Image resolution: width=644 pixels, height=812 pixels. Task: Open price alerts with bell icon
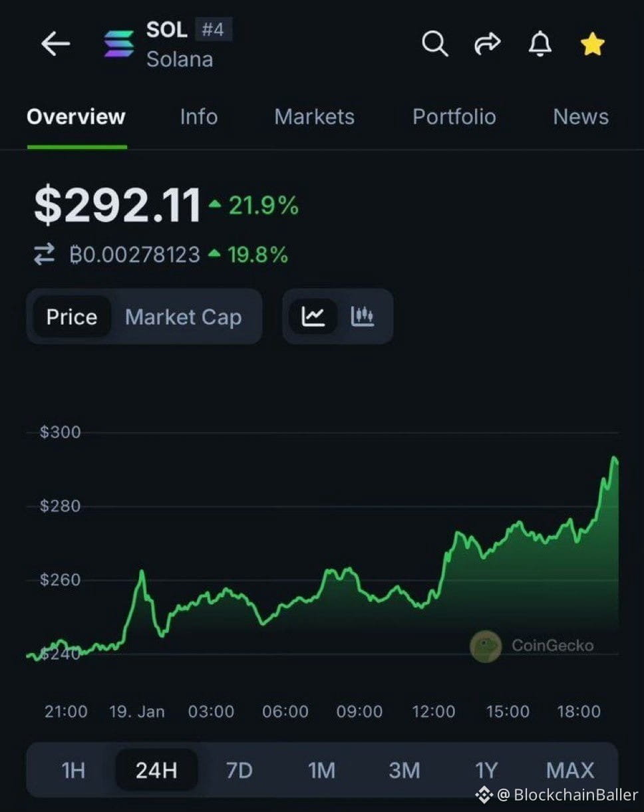[540, 45]
